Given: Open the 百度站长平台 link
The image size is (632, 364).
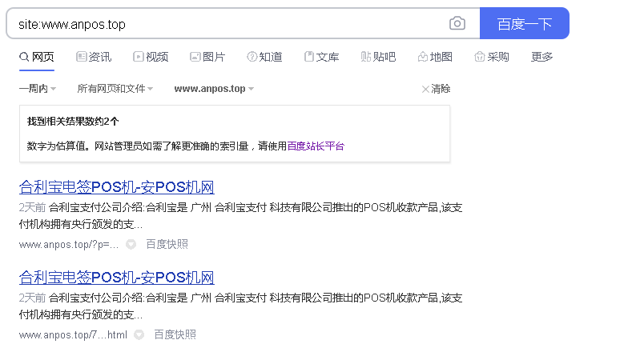Looking at the screenshot, I should [316, 146].
